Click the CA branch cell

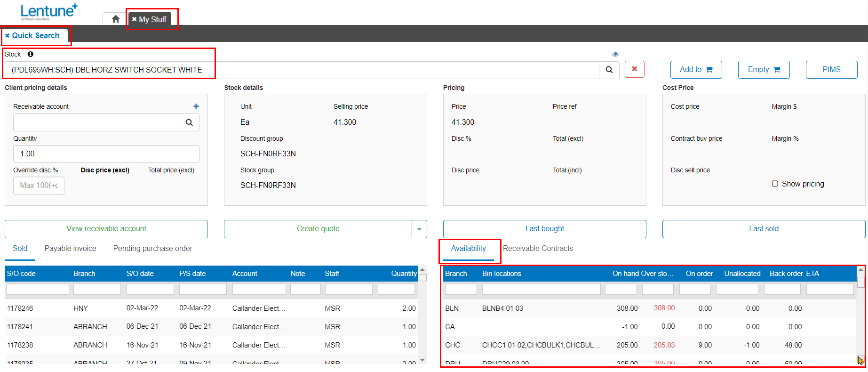450,327
